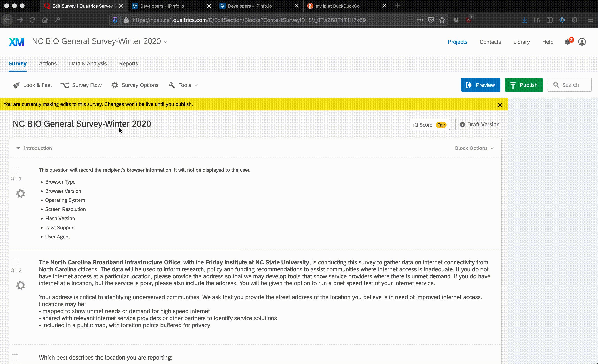Open Look & Feel settings

(x=33, y=85)
